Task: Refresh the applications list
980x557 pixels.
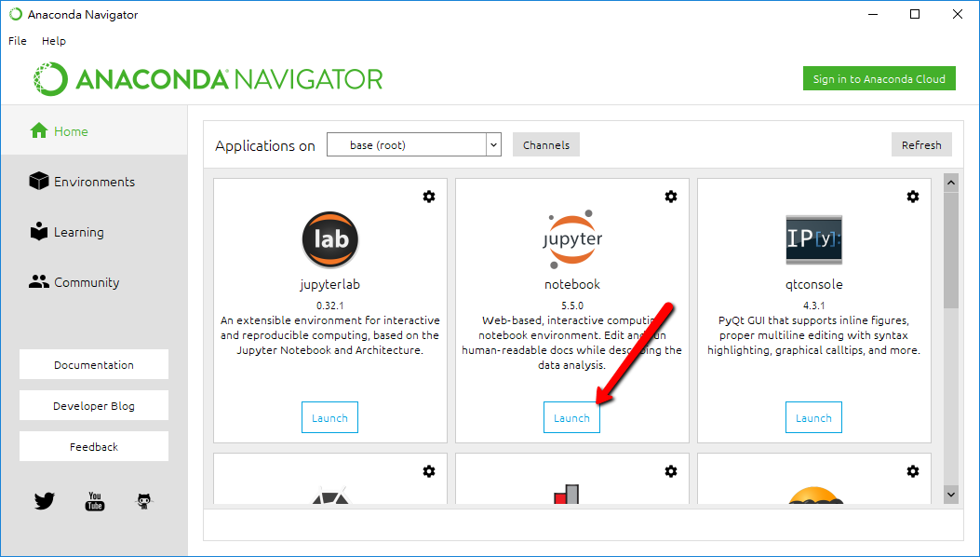Action: [x=921, y=144]
